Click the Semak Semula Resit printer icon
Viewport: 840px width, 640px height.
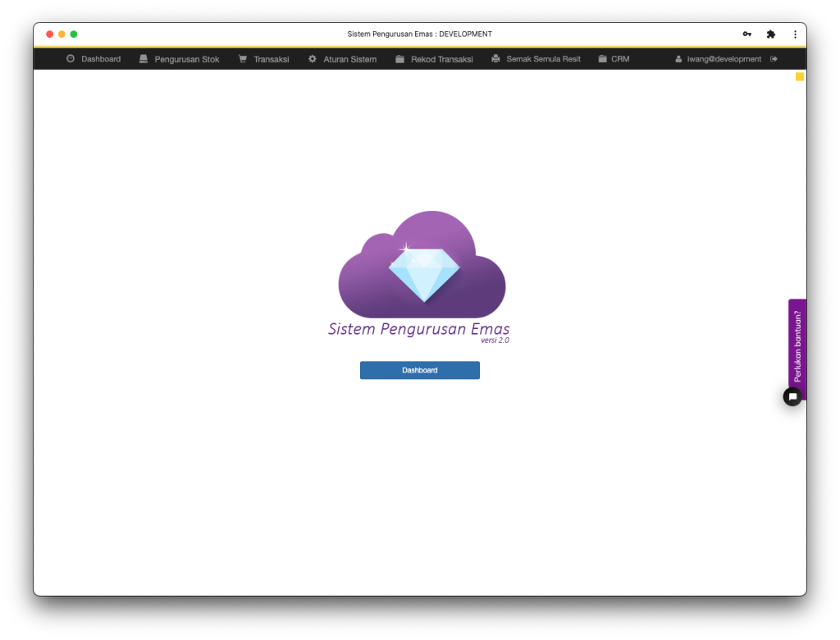click(x=495, y=59)
